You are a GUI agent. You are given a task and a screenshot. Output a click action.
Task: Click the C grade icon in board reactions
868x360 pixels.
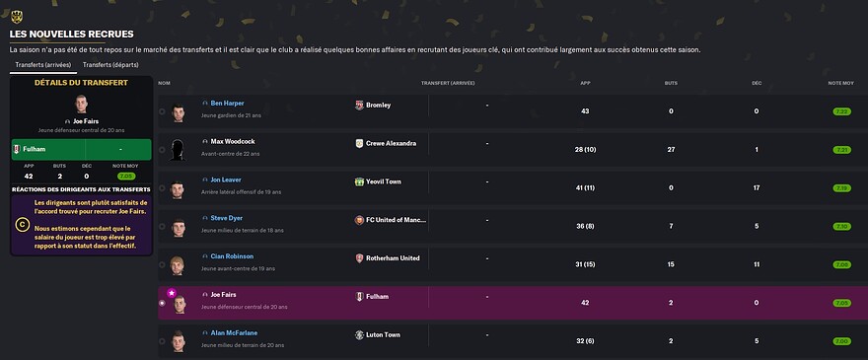[x=22, y=225]
